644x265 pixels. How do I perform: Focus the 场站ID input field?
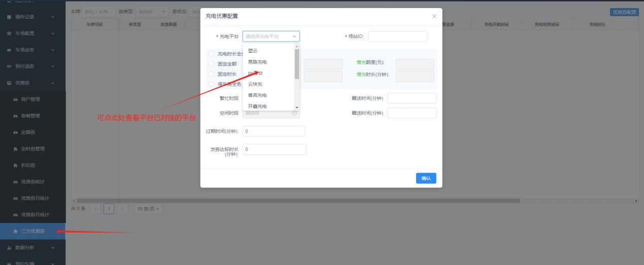pyautogui.click(x=397, y=37)
